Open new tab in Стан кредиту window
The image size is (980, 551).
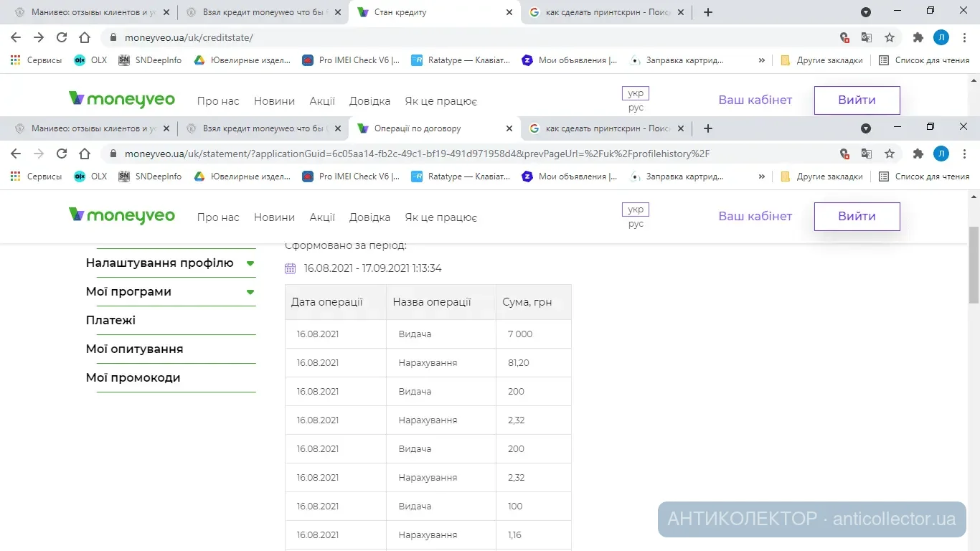click(708, 12)
